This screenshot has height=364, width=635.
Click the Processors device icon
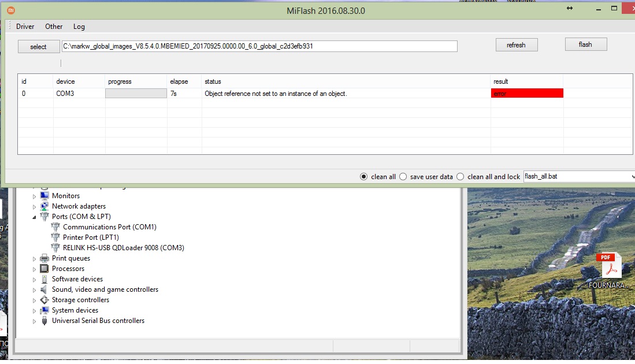(x=44, y=269)
